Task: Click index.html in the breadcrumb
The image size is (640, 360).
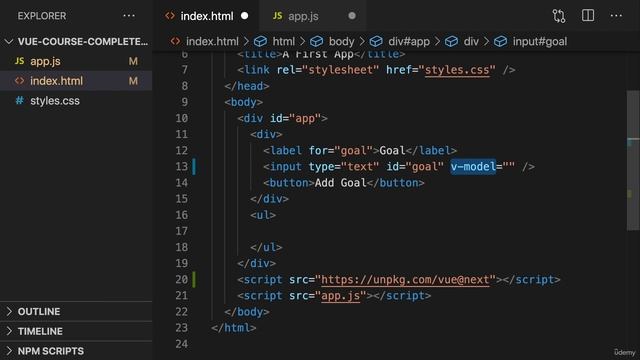Action: pyautogui.click(x=212, y=42)
